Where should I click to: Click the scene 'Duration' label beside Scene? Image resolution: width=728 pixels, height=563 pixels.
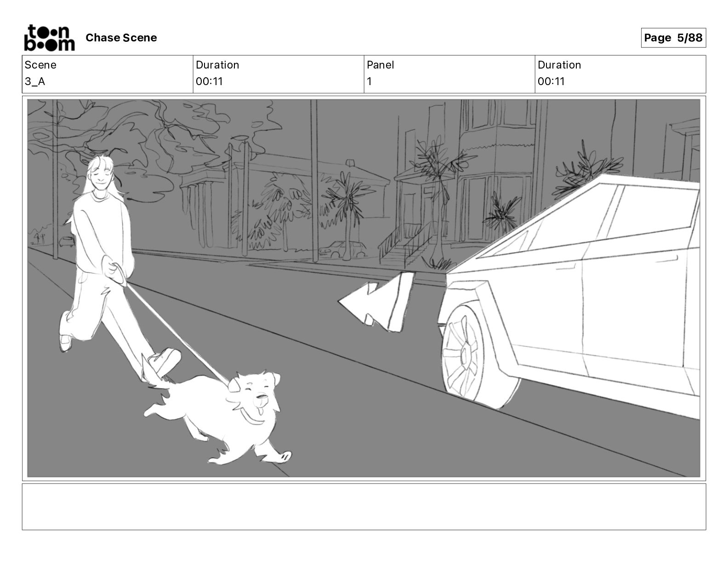pyautogui.click(x=217, y=65)
